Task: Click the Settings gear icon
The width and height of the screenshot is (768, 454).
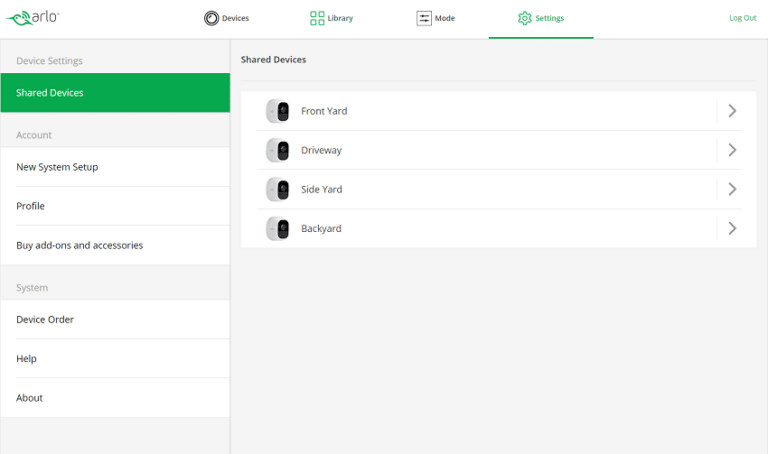Action: tap(525, 18)
